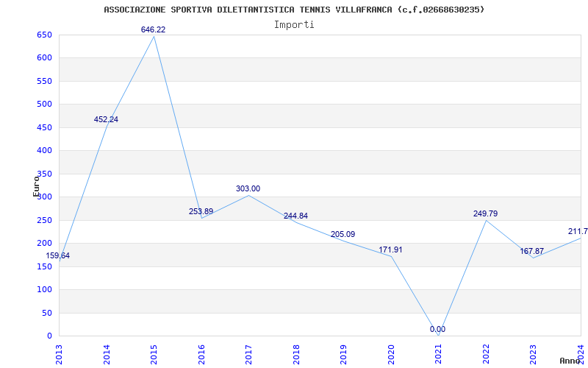Screen dimensions: 588x368
Task: Select x-axis year 2021
Action: tap(439, 354)
